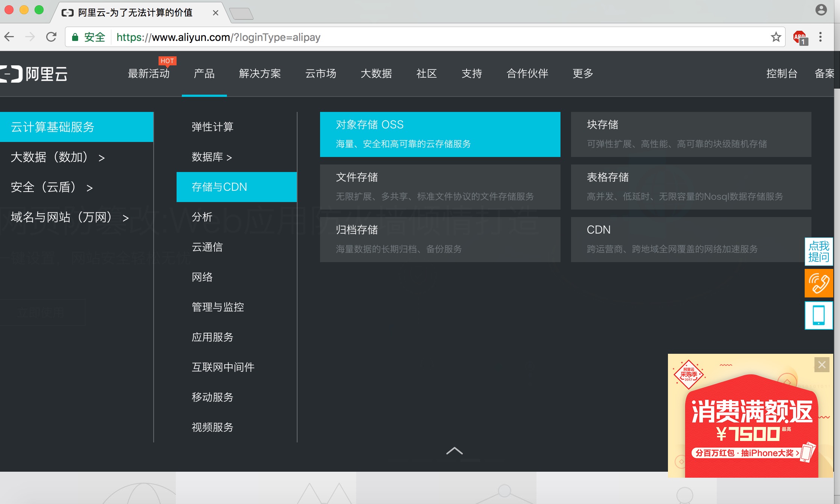Open the 支持 nav item
The height and width of the screenshot is (504, 840).
pyautogui.click(x=472, y=74)
